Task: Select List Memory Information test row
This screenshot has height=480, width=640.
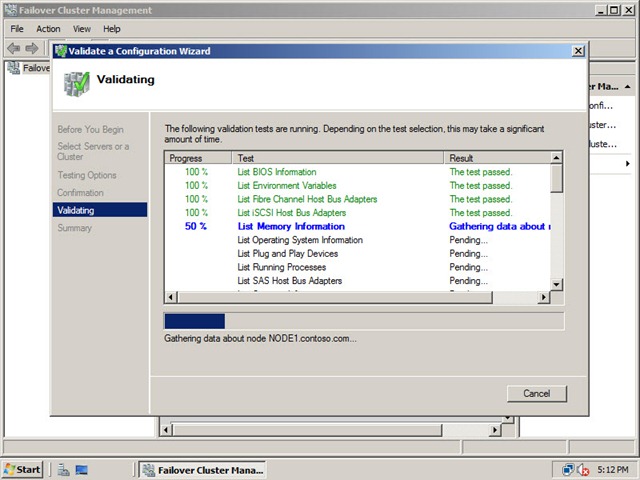Action: click(358, 226)
